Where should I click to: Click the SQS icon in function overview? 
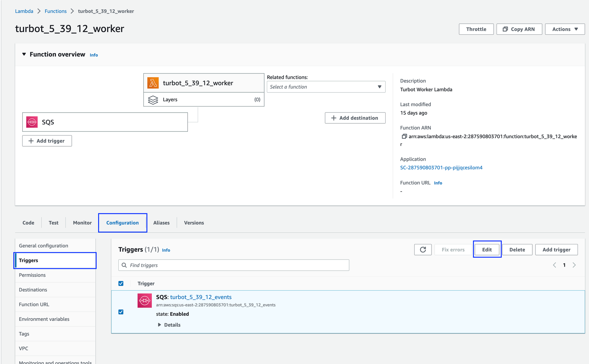tap(32, 122)
